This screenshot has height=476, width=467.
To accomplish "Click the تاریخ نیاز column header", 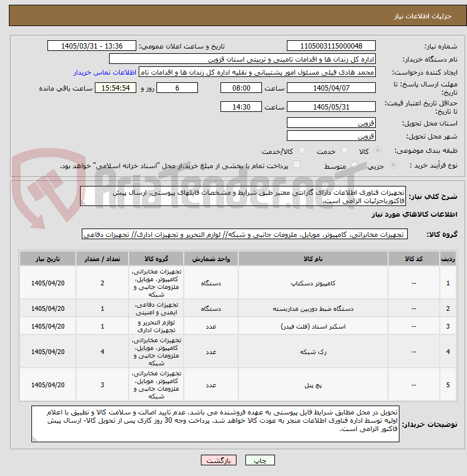I will coord(47,259).
